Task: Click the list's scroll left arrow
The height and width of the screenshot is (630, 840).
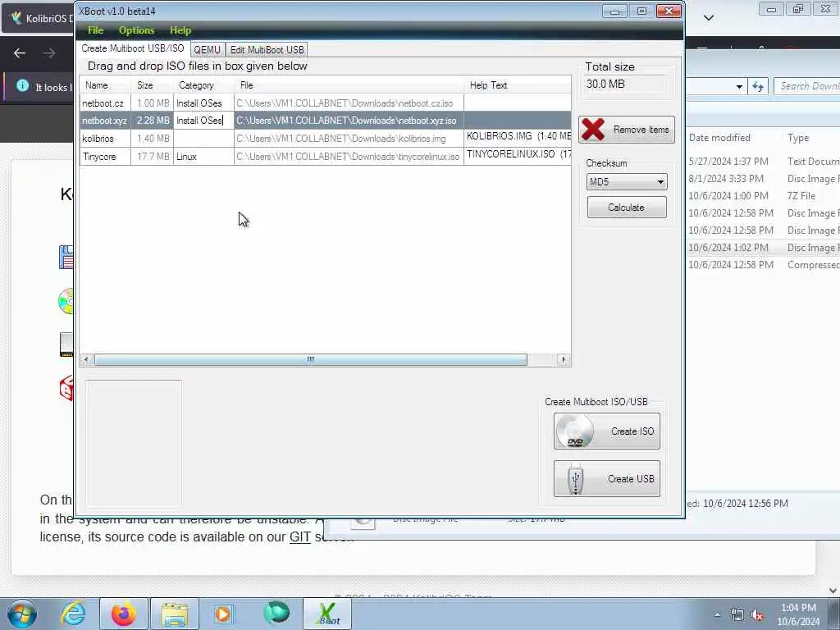Action: point(86,359)
